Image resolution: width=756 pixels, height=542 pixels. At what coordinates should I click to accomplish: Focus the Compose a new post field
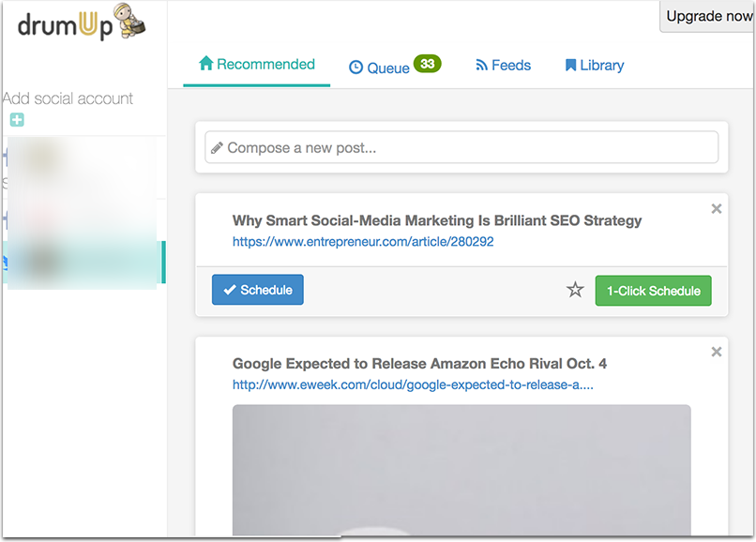tap(461, 147)
